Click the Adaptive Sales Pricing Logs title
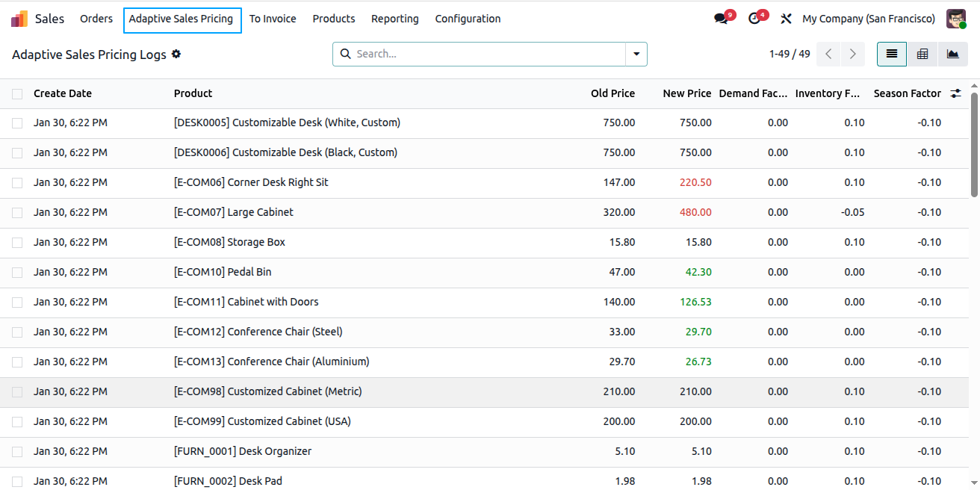The image size is (980, 490). pyautogui.click(x=89, y=55)
